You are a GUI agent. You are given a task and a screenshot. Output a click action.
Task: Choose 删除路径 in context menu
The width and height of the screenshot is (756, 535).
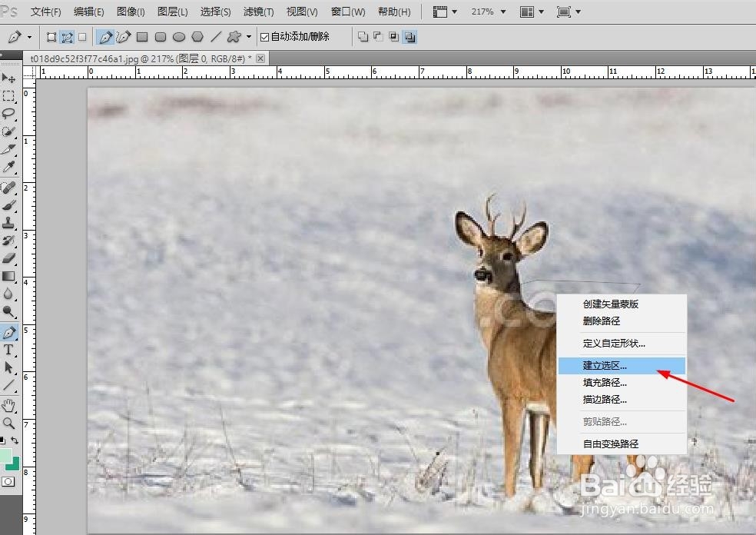point(622,321)
